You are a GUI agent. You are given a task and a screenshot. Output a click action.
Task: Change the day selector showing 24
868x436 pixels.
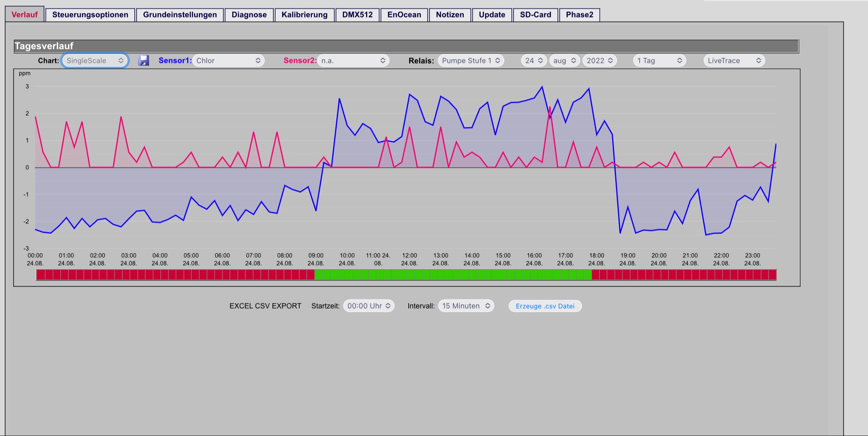[534, 61]
